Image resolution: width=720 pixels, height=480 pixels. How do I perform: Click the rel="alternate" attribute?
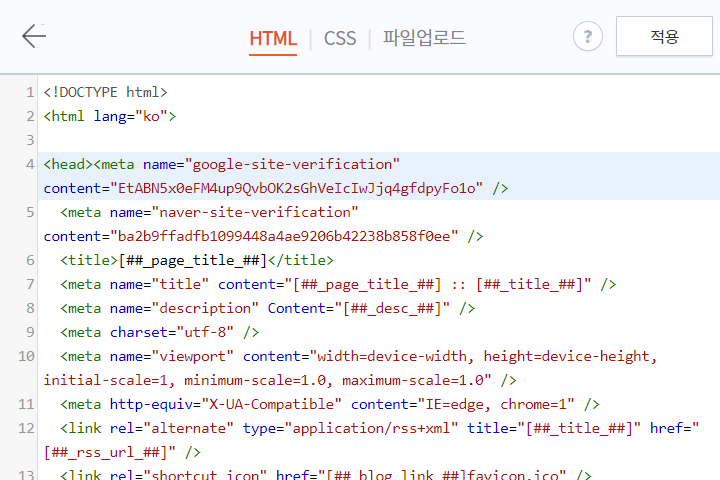coord(172,428)
